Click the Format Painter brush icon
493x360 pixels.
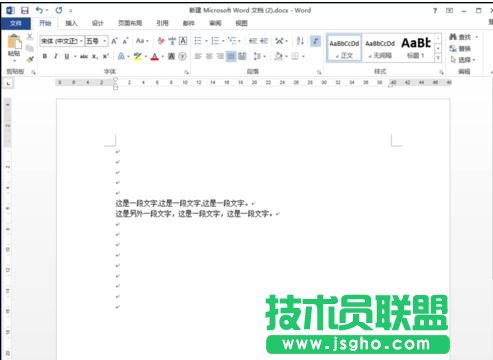click(x=30, y=60)
